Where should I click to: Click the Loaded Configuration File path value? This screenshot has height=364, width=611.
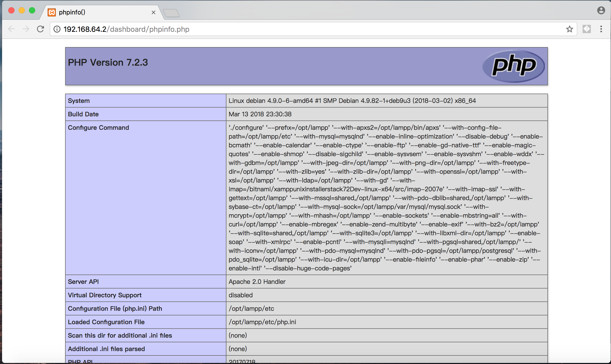pos(262,322)
